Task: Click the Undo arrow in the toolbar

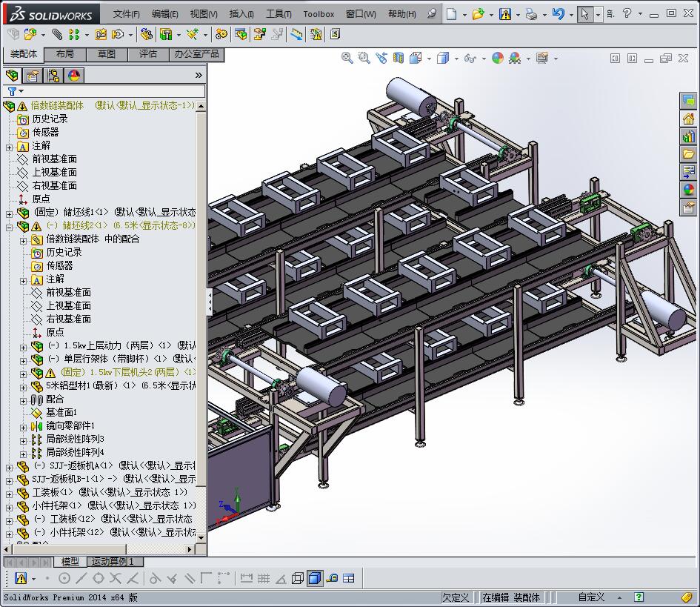Action: [559, 14]
